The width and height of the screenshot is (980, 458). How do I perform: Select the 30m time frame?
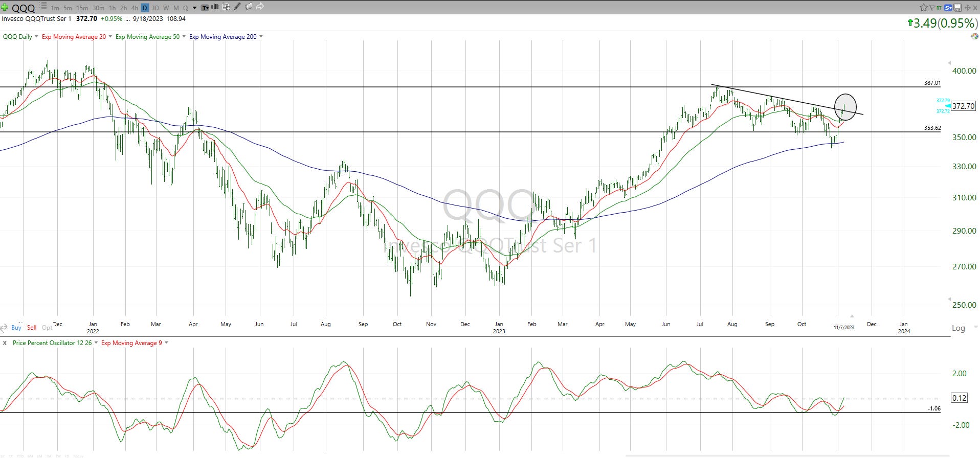(98, 8)
